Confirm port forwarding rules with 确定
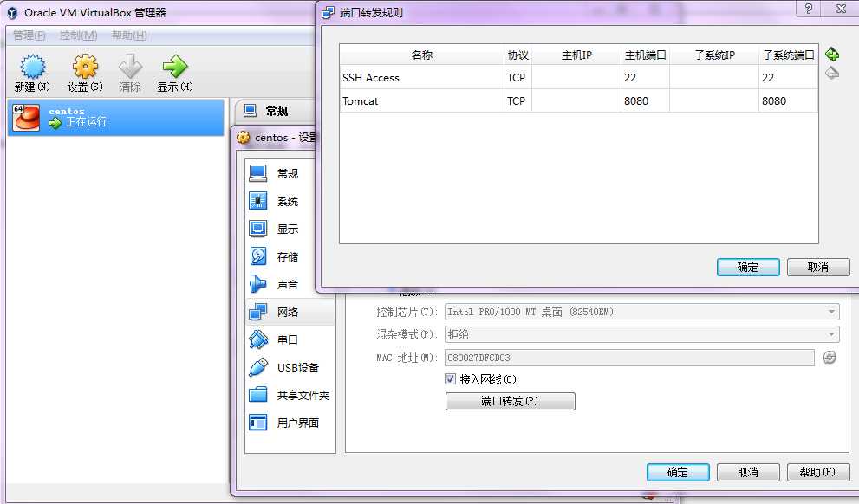The height and width of the screenshot is (504, 859). coord(748,267)
